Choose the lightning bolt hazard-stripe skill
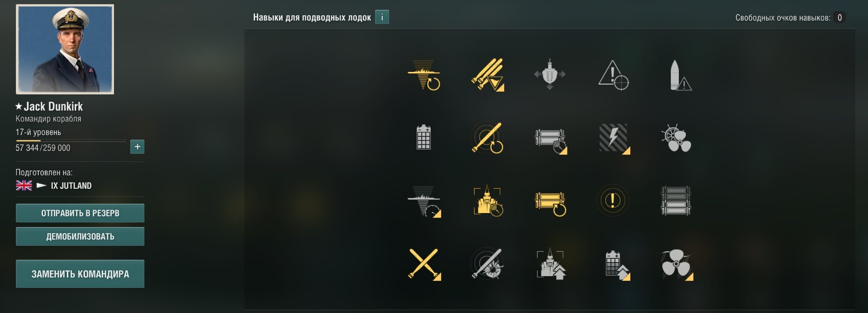 click(x=614, y=138)
